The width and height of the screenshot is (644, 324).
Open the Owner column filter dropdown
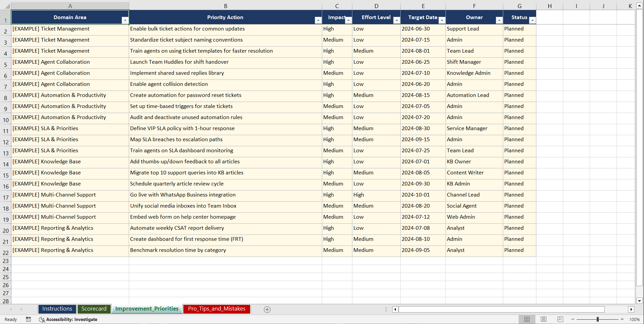click(x=499, y=20)
